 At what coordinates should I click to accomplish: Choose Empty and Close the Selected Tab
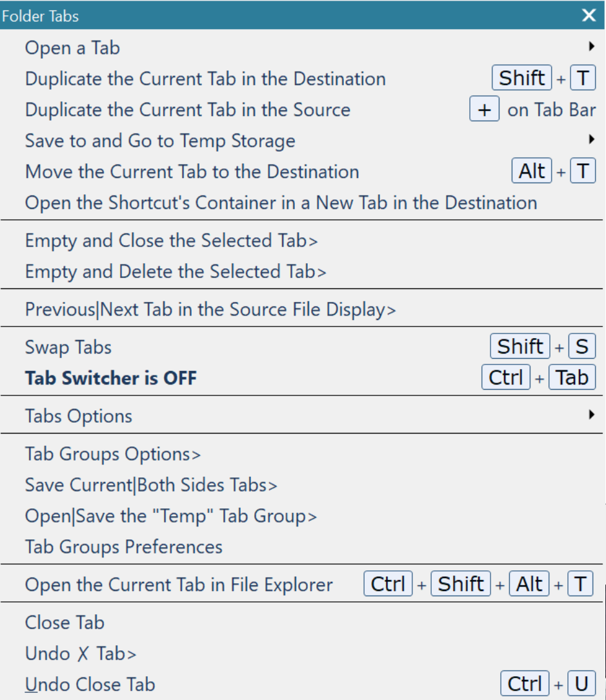[302, 241]
